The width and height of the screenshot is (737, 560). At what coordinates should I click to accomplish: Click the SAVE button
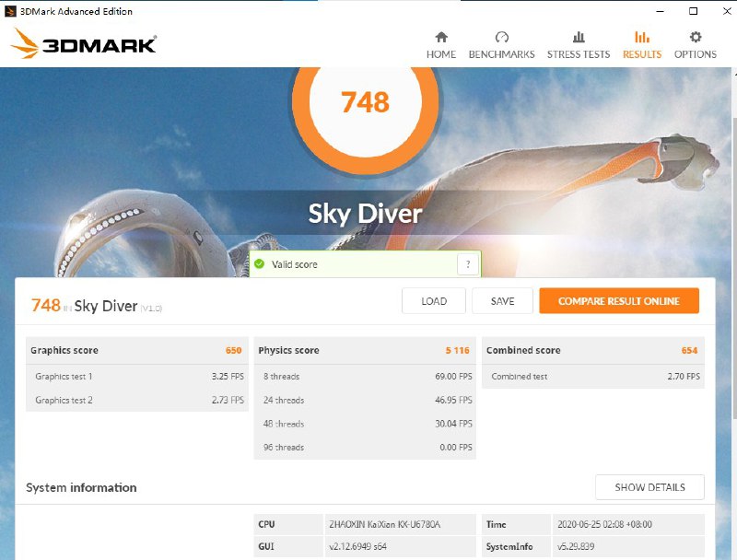click(502, 300)
